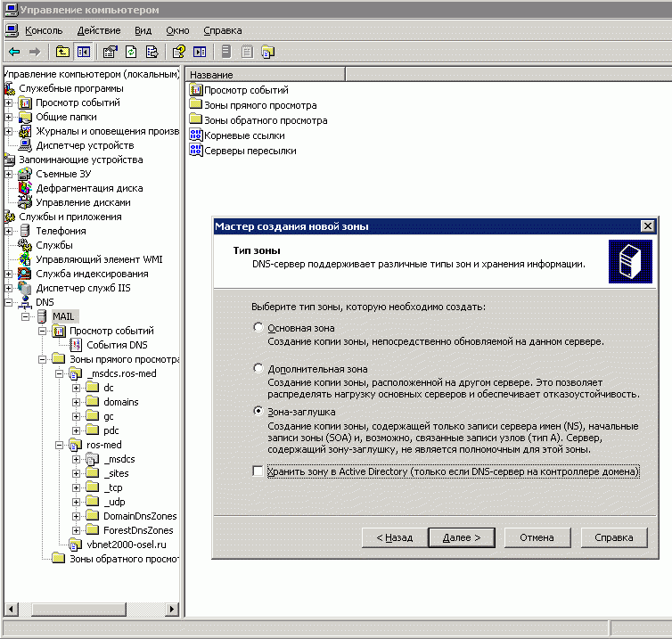Click the Далее button in wizard
Image resolution: width=672 pixels, height=639 pixels.
pos(462,537)
